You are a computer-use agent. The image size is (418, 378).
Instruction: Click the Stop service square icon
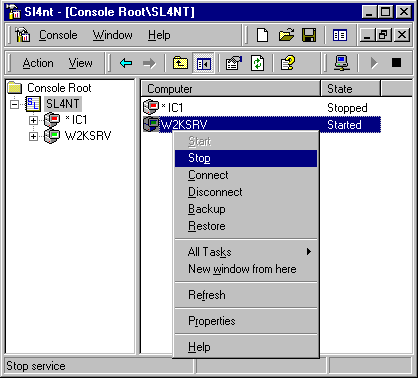point(396,62)
